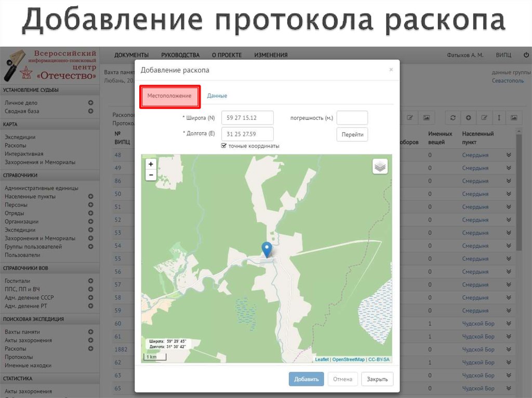
Task: Open the Документы menu
Action: tap(131, 54)
